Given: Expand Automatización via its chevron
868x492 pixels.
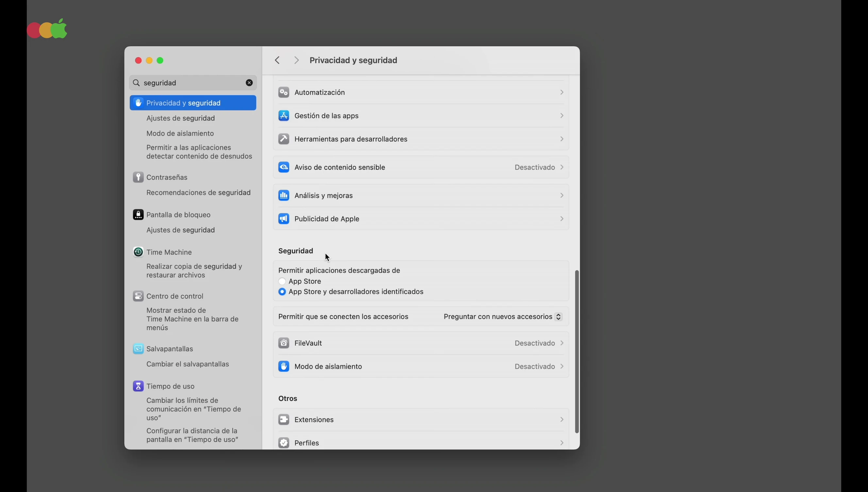Looking at the screenshot, I should 562,92.
